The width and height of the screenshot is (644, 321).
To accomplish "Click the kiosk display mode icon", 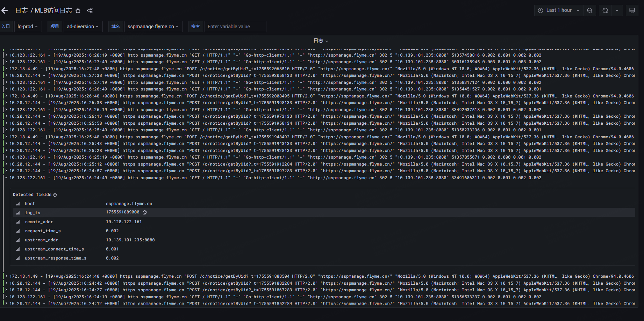I will click(x=632, y=10).
